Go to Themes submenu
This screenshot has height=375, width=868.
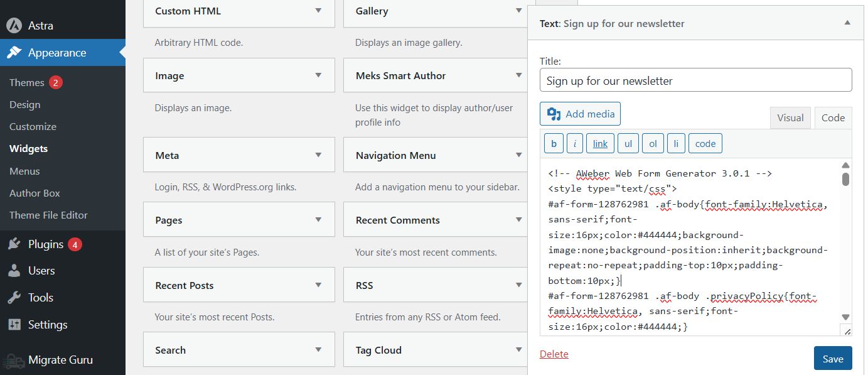click(x=27, y=82)
